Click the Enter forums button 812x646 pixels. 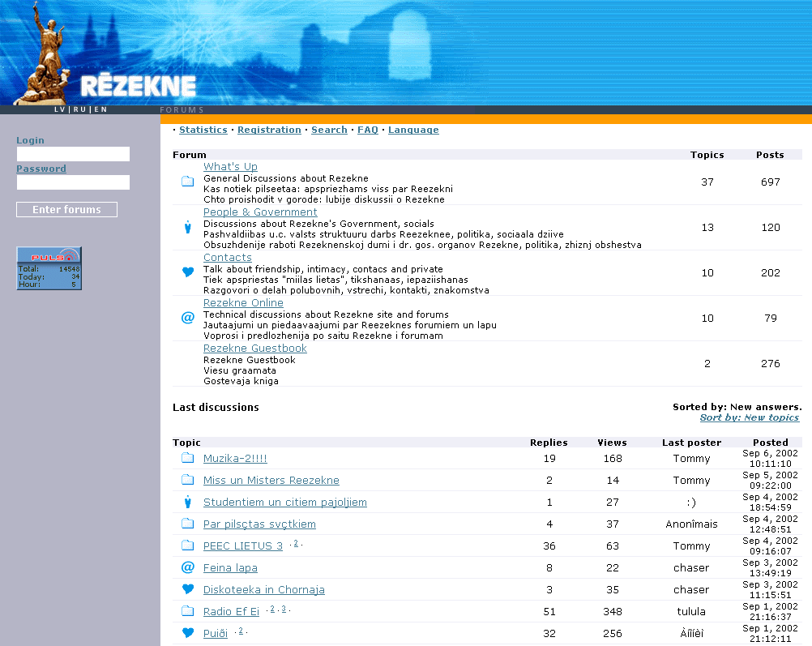click(66, 209)
